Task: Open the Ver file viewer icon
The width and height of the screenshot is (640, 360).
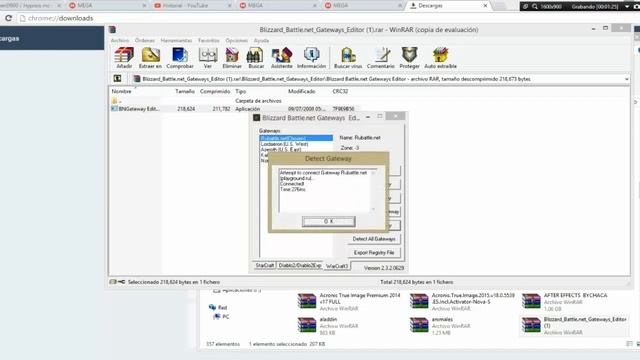Action: click(x=208, y=58)
